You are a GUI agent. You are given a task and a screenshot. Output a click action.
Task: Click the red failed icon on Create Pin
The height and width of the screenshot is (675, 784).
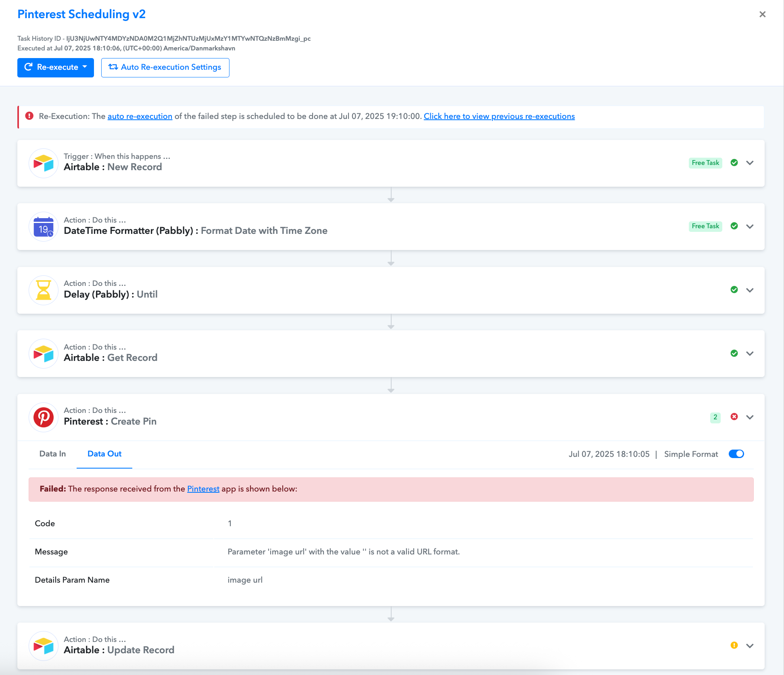click(x=734, y=417)
